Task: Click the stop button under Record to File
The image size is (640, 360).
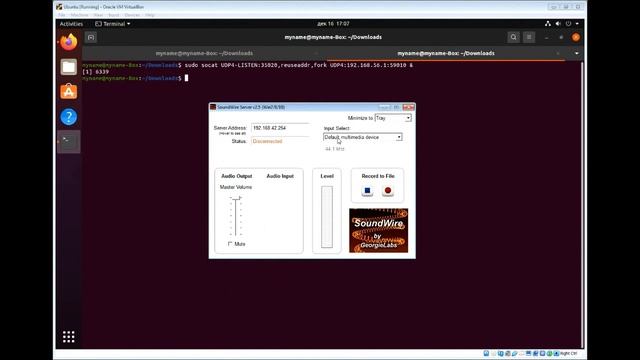Action: point(367,191)
